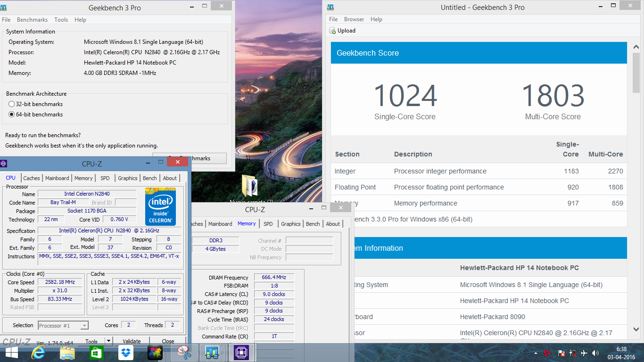Switch to Caches tab in front CPU-Z

point(32,178)
